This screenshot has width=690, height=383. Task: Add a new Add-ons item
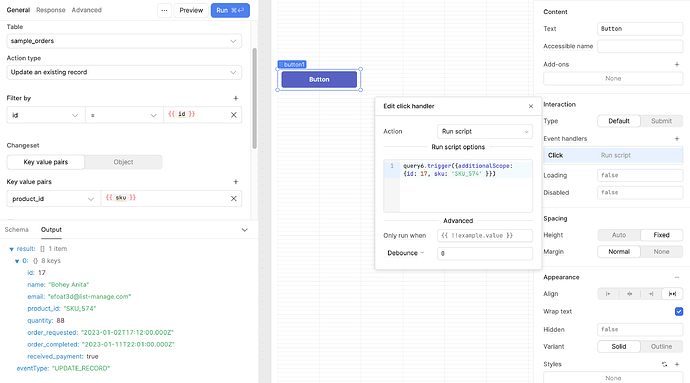677,64
